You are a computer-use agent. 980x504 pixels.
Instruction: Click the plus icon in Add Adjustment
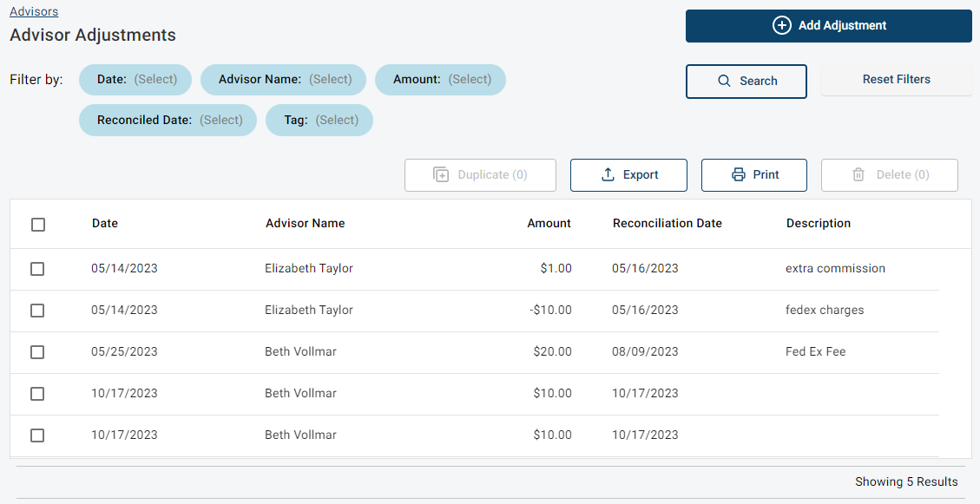tap(781, 26)
